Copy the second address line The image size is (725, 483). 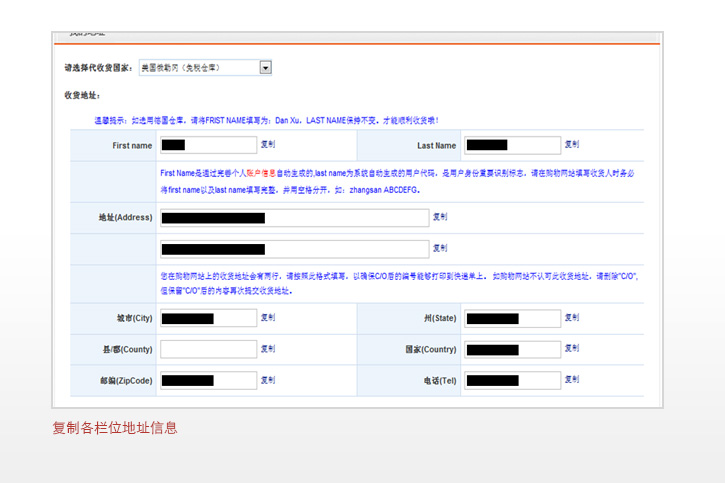click(x=440, y=248)
